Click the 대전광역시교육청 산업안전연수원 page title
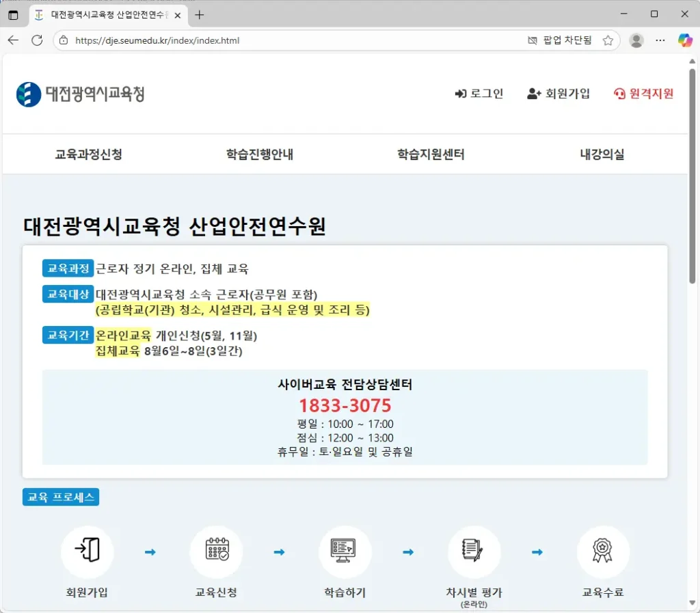 point(174,226)
